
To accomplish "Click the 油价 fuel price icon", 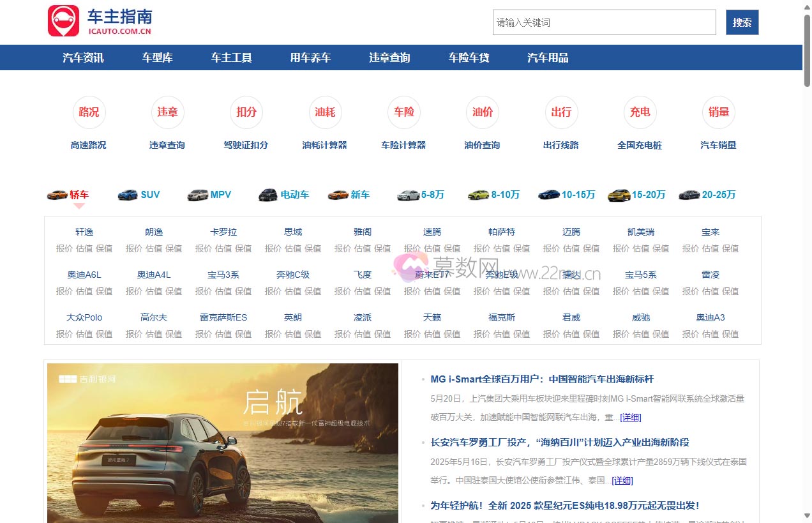I will tap(482, 112).
